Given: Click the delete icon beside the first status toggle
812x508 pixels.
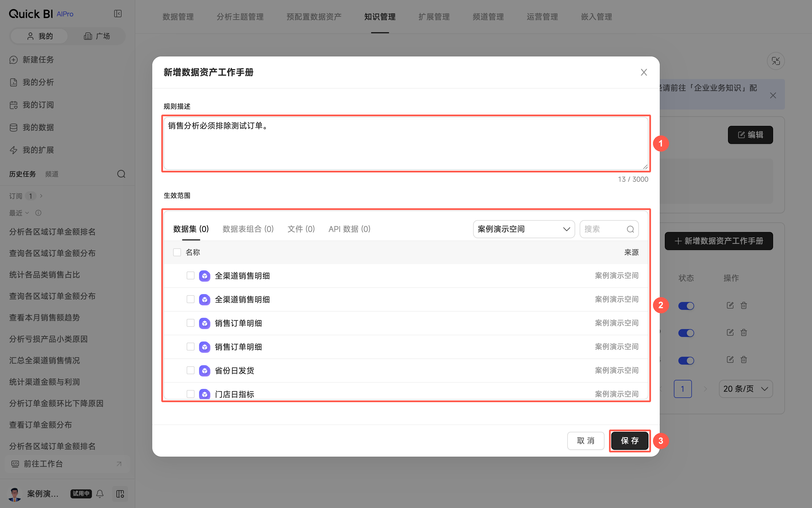Looking at the screenshot, I should click(x=743, y=305).
